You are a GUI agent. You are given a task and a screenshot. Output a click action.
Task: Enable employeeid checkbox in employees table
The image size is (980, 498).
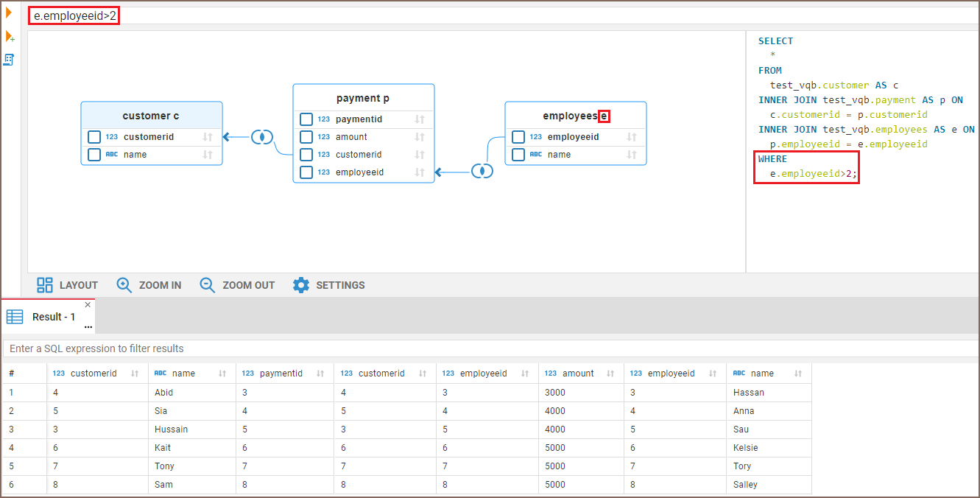[518, 137]
